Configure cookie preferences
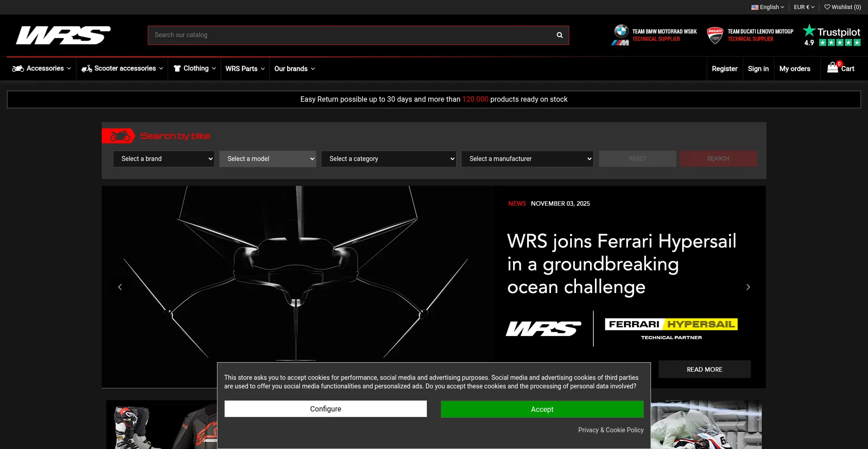 [x=325, y=409]
